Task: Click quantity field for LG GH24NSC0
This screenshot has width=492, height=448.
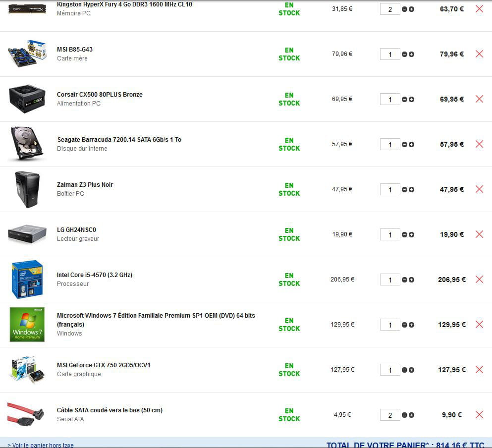Action: (390, 235)
